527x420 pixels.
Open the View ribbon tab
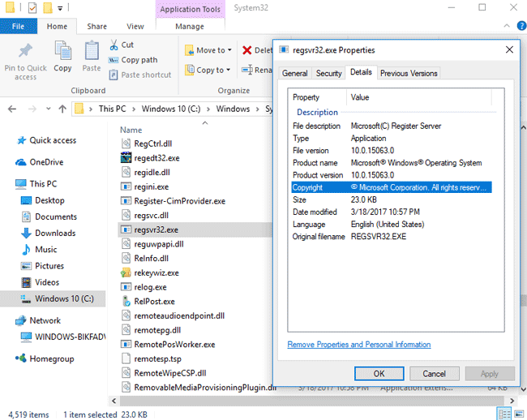point(135,27)
